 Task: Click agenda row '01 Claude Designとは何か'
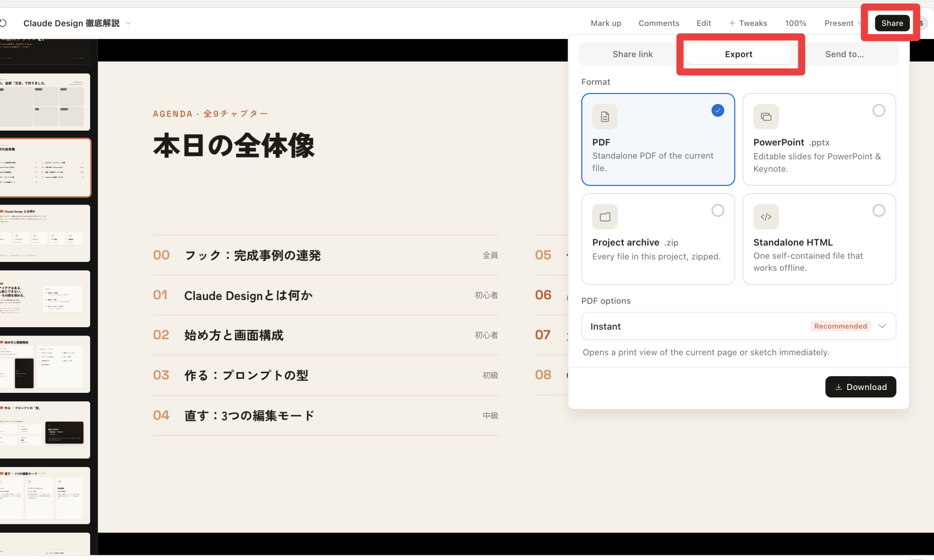click(325, 296)
